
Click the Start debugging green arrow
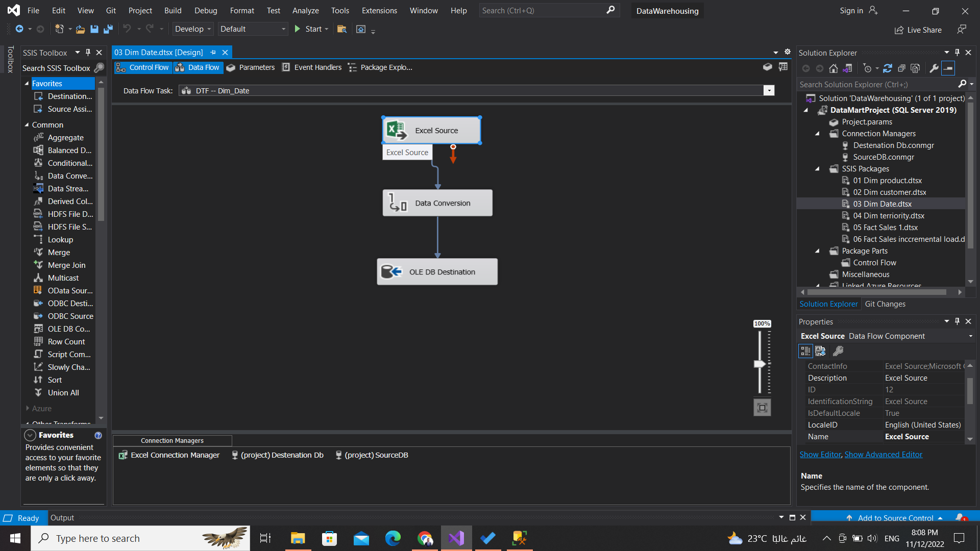298,29
